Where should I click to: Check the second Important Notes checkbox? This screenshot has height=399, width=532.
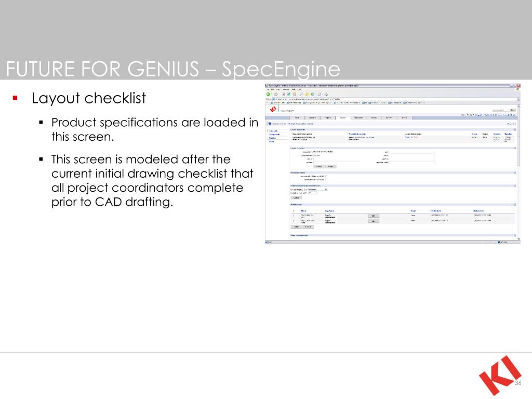tap(326, 179)
